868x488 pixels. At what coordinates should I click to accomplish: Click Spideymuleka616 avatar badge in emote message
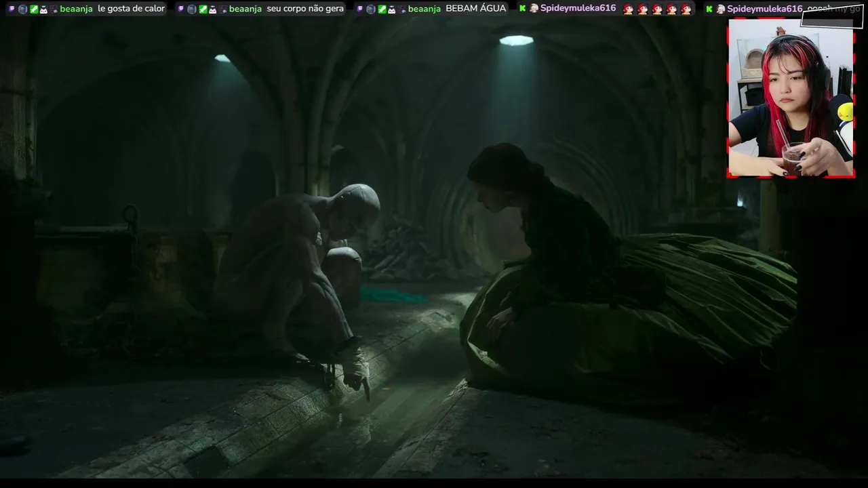click(x=534, y=8)
